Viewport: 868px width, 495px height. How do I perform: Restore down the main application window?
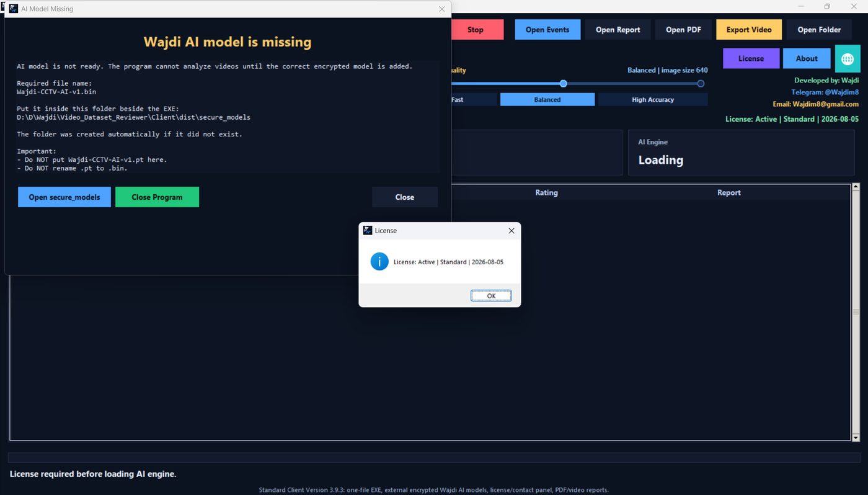tap(827, 6)
